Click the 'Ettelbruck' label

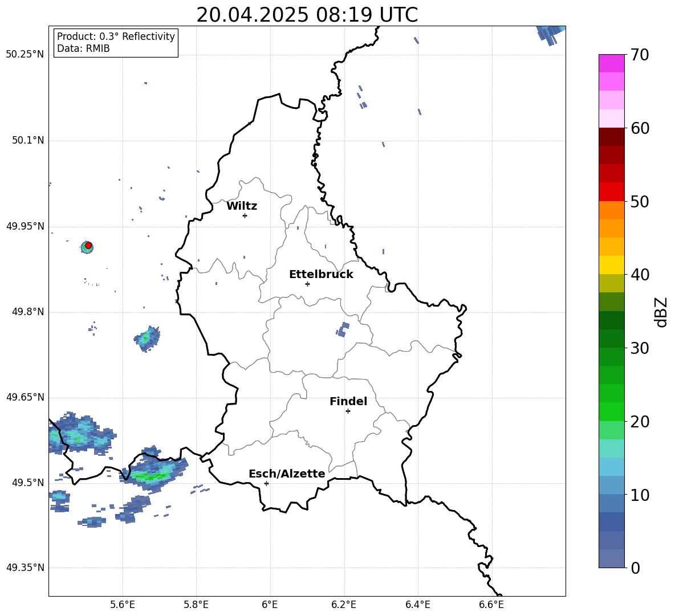coord(321,274)
